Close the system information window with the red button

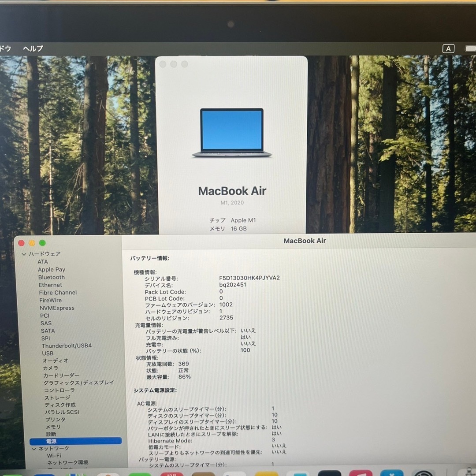pyautogui.click(x=21, y=243)
